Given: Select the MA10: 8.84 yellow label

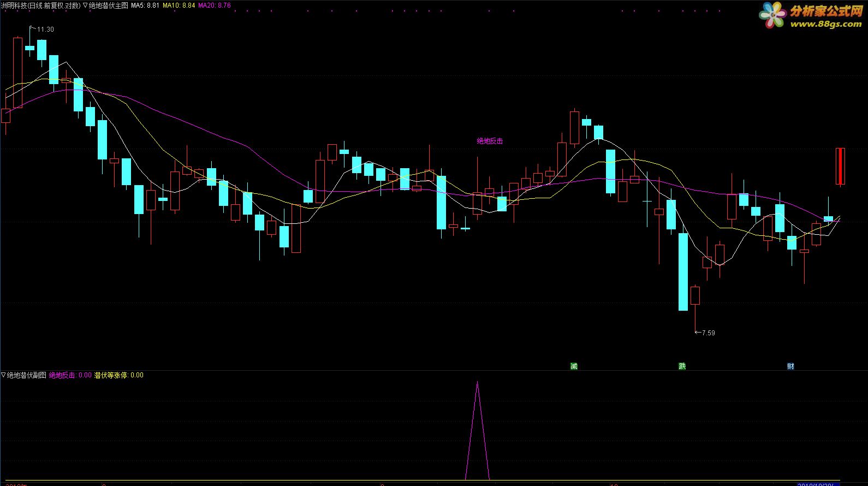Looking at the screenshot, I should coord(179,5).
